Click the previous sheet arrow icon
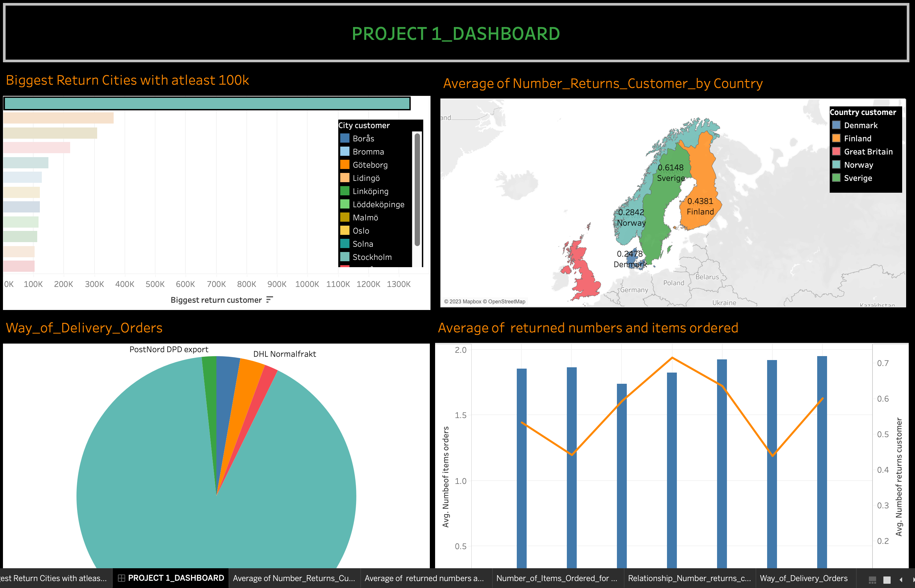The width and height of the screenshot is (915, 588). tap(901, 580)
